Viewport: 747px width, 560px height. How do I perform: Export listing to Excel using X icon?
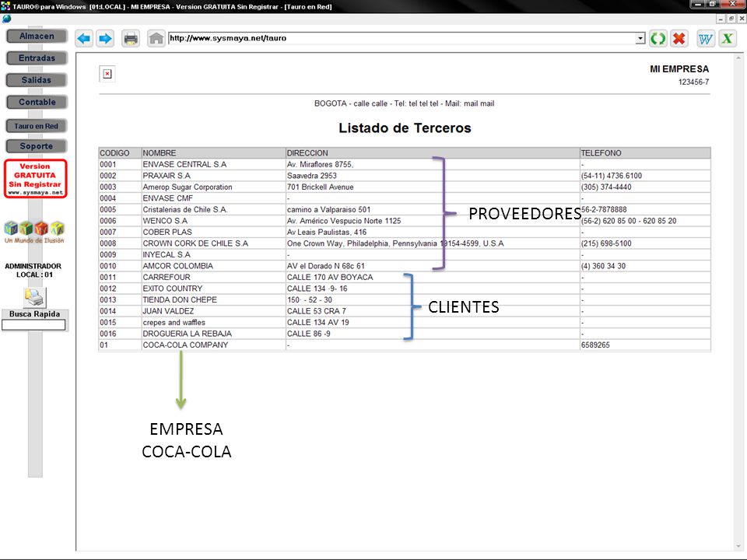coord(728,38)
